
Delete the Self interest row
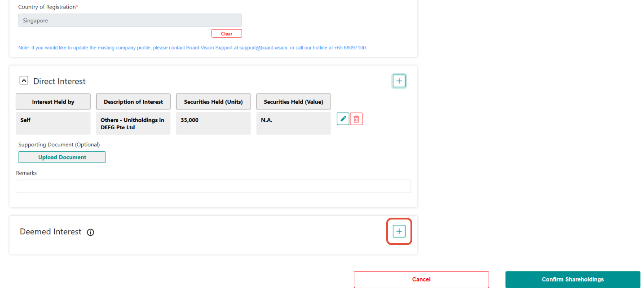click(x=356, y=119)
